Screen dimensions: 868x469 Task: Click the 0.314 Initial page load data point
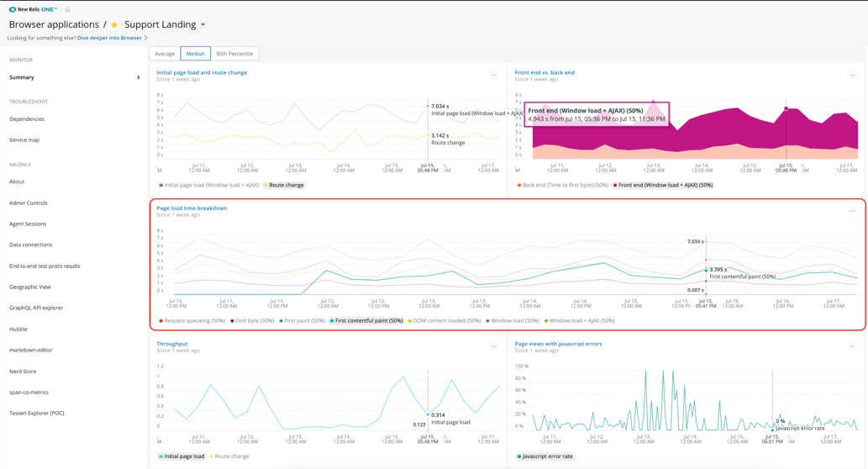tap(428, 414)
